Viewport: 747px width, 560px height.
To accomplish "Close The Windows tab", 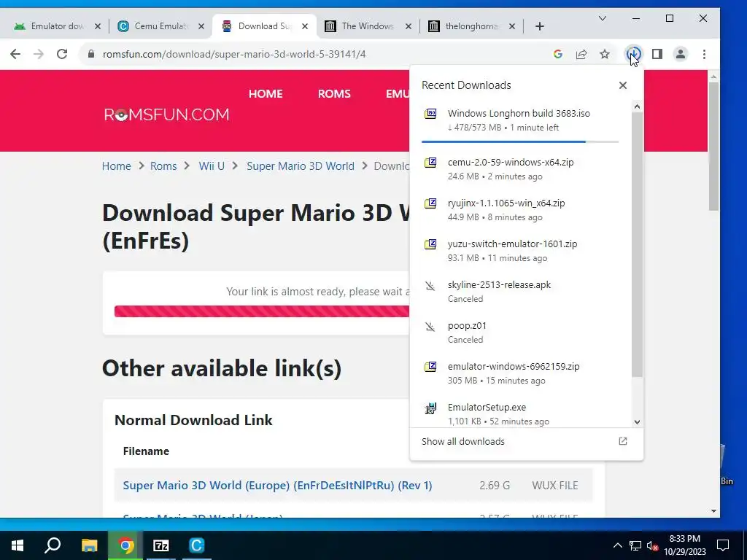I will click(409, 26).
